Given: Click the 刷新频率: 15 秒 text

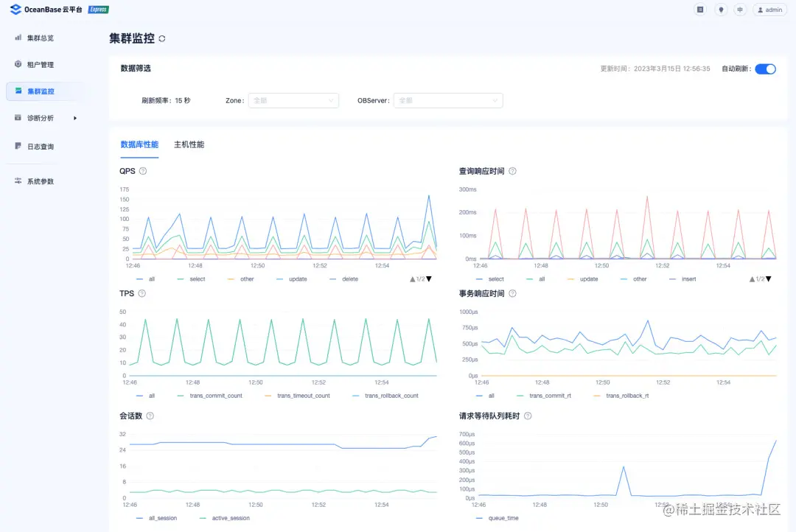Looking at the screenshot, I should coord(166,100).
